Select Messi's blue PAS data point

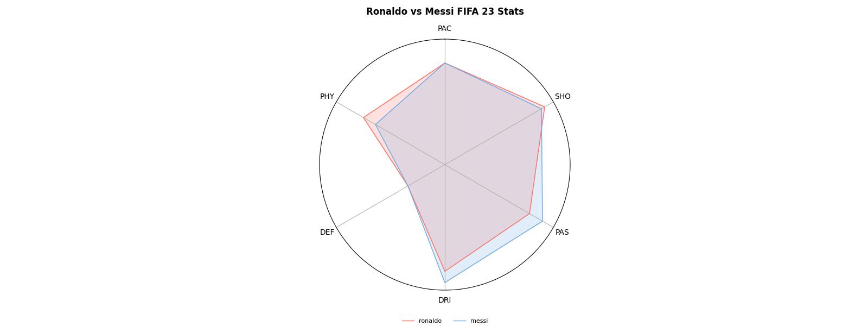[542, 221]
